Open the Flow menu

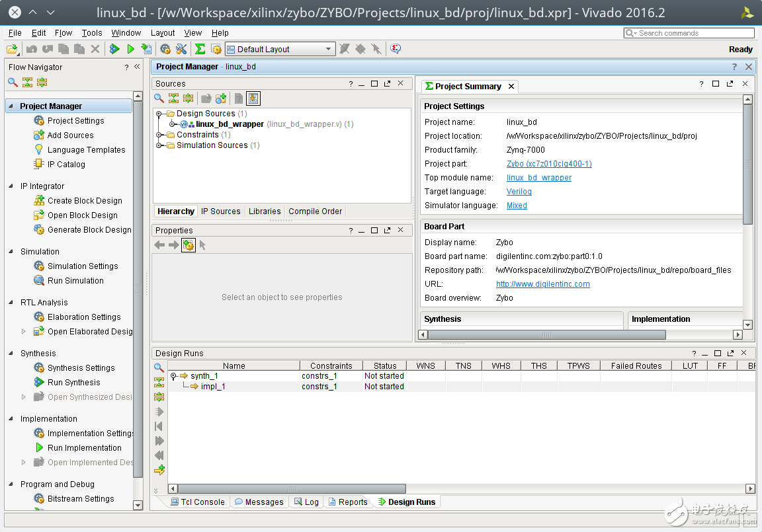(x=63, y=32)
